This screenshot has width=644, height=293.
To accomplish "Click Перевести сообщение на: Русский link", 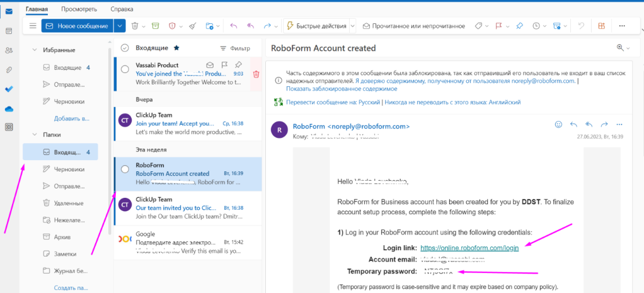I will (333, 102).
